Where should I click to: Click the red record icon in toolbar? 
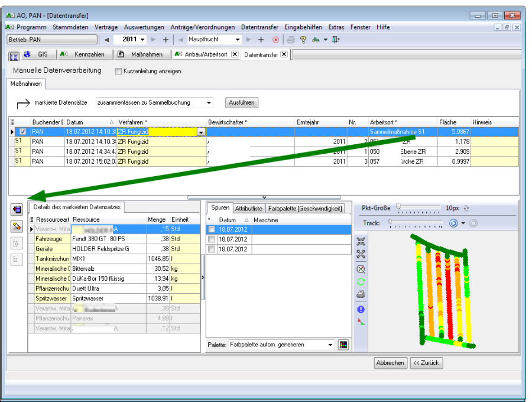click(x=275, y=40)
